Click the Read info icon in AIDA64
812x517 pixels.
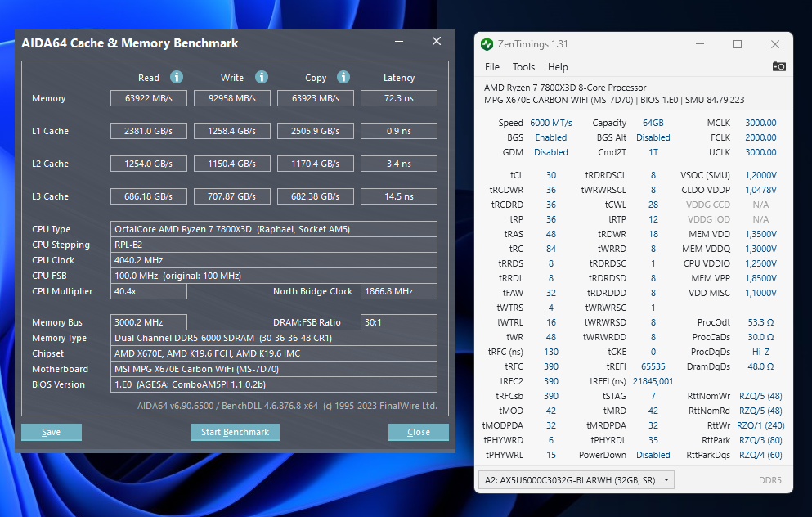tap(177, 77)
